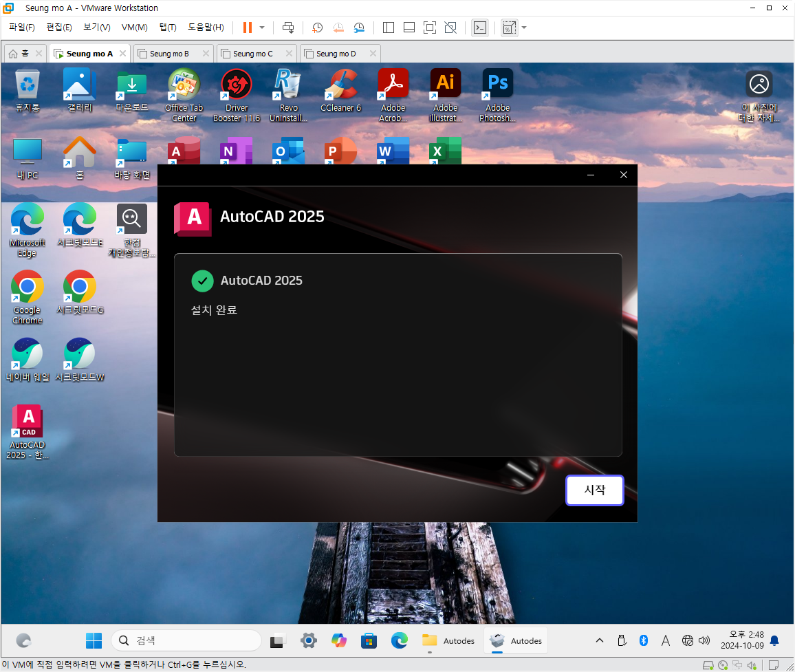The width and height of the screenshot is (795, 672).
Task: Open the 내 PC desktop icon
Action: [28, 158]
